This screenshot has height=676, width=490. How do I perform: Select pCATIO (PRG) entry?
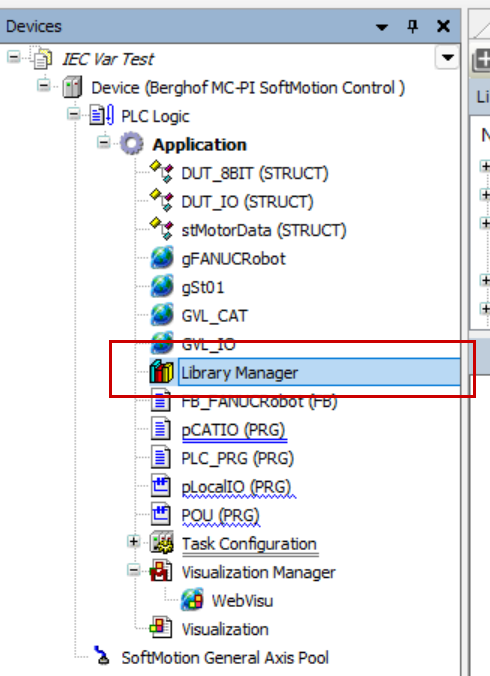(x=233, y=430)
